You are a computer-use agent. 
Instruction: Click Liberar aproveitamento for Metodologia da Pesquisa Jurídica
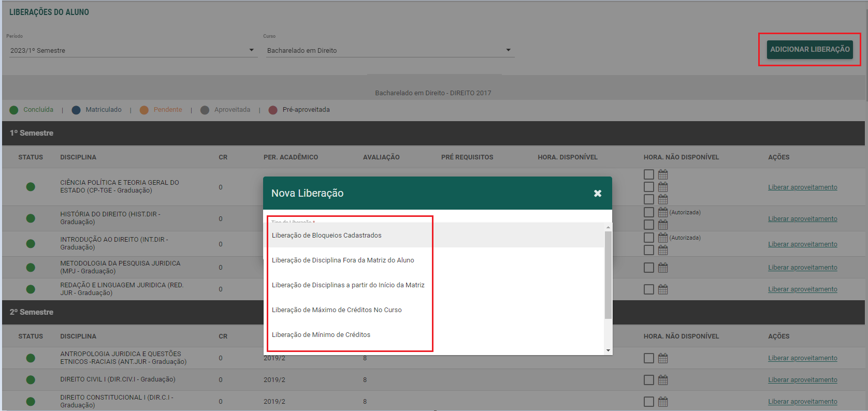tap(802, 268)
